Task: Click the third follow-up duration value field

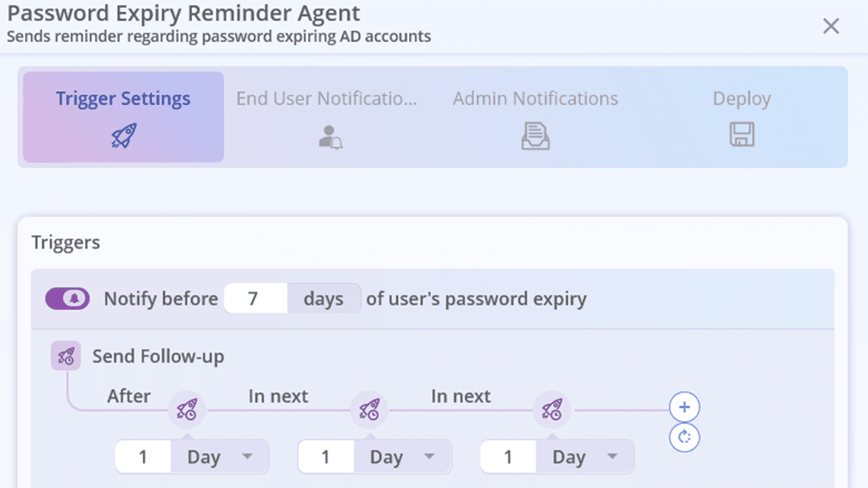Action: 507,456
